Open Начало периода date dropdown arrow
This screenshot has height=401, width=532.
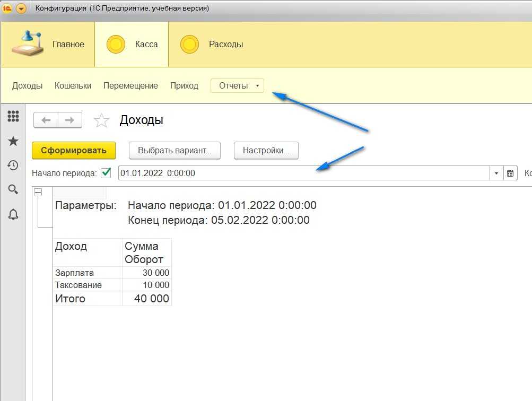coord(496,173)
